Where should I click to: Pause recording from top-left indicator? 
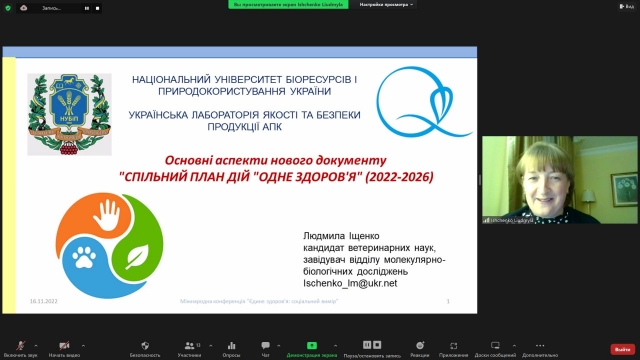[87, 8]
